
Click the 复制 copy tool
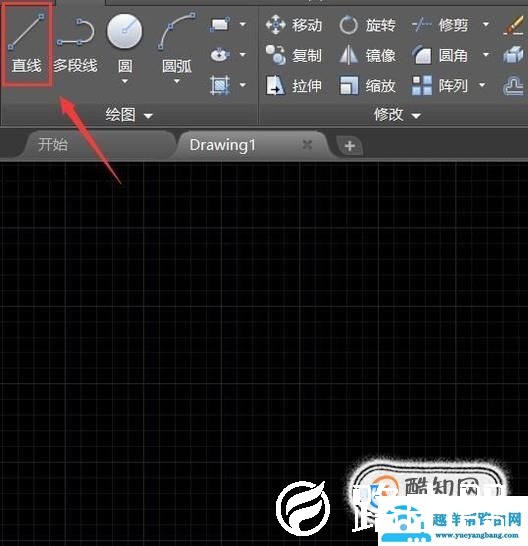(294, 55)
